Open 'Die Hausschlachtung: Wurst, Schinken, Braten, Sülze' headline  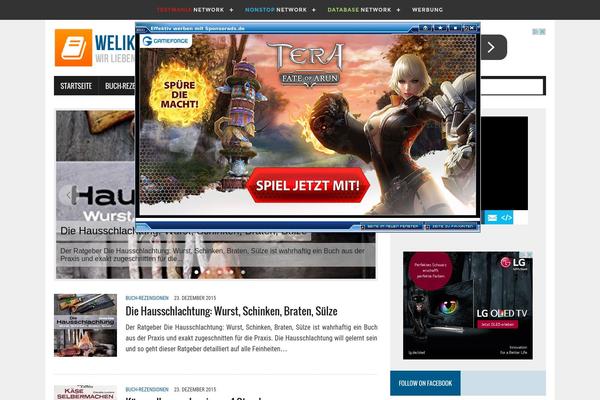(x=232, y=311)
